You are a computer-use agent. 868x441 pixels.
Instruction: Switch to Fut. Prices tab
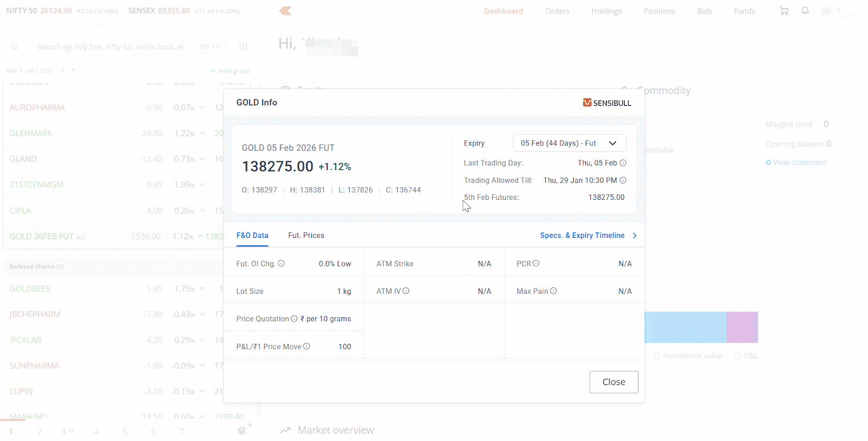[306, 236]
